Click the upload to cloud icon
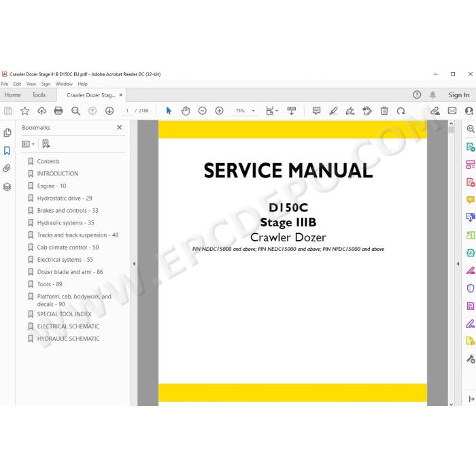 pyautogui.click(x=41, y=111)
